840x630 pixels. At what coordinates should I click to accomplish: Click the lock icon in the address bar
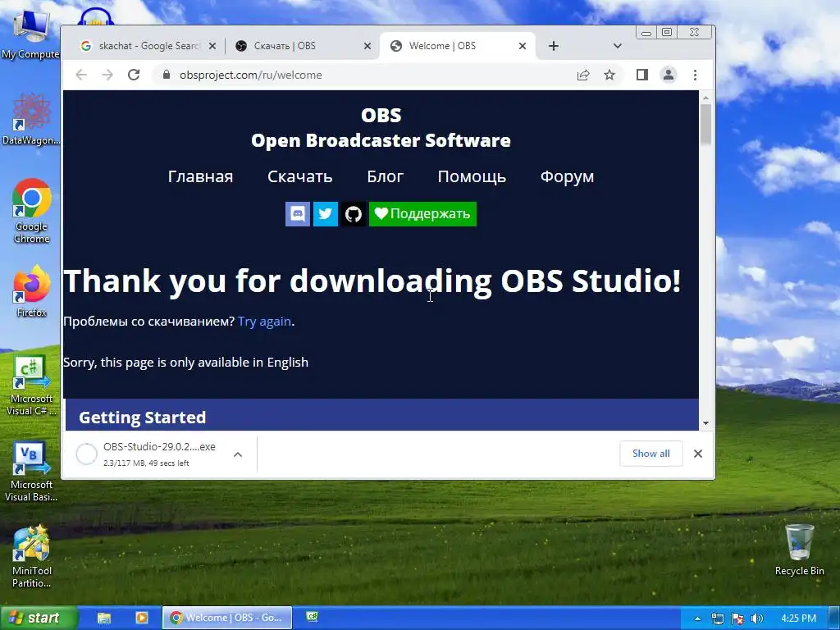(166, 75)
